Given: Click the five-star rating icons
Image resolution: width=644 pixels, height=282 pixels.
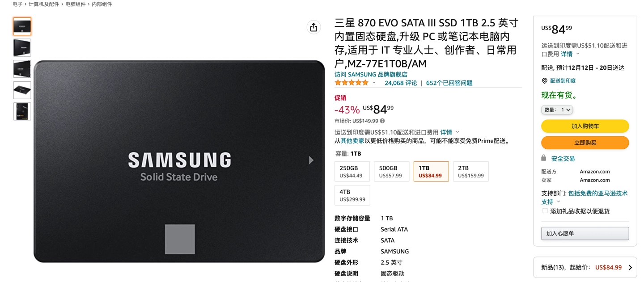Looking at the screenshot, I should [x=352, y=83].
